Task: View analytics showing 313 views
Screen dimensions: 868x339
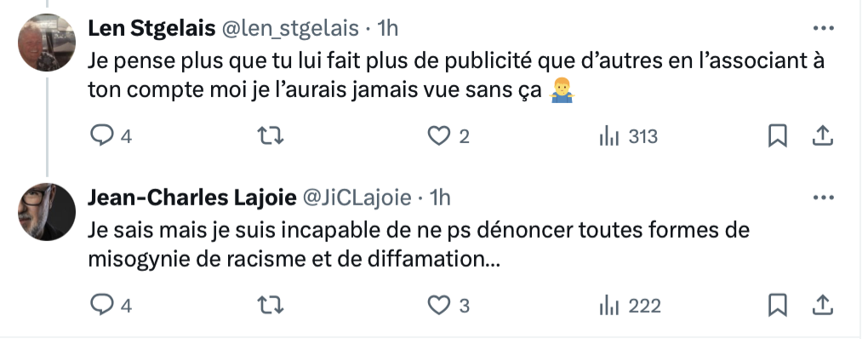Action: pyautogui.click(x=628, y=136)
